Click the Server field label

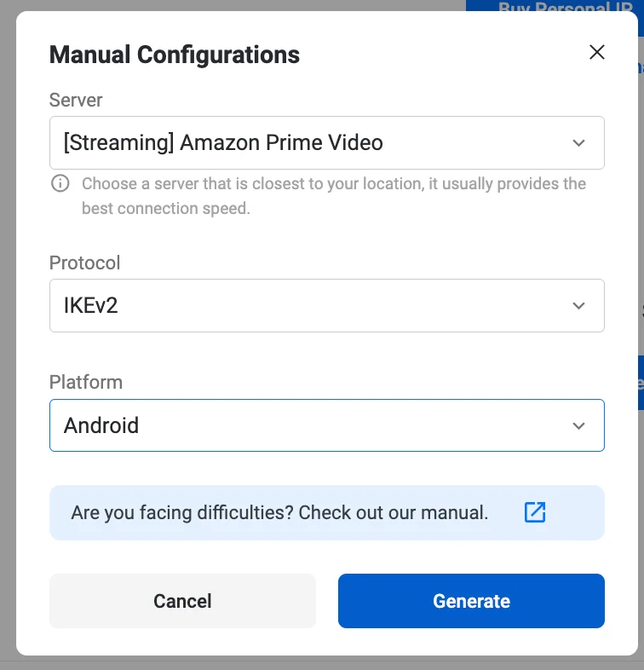pos(76,100)
